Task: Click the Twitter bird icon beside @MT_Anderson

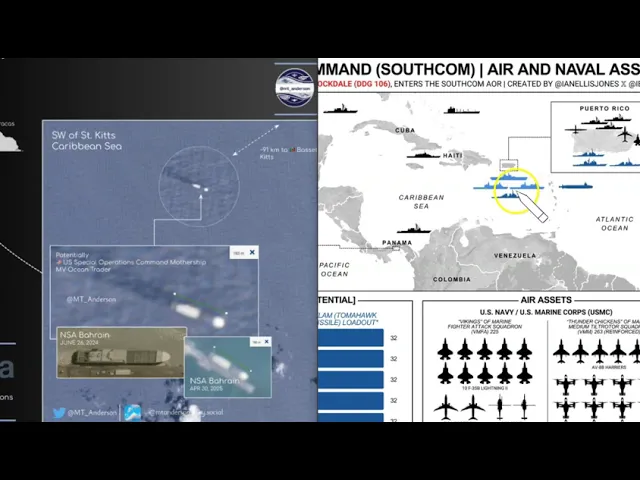Action: tap(59, 412)
